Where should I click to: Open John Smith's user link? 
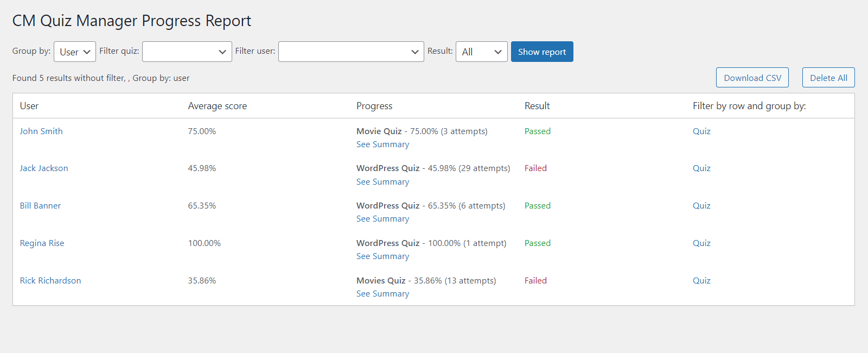click(41, 131)
